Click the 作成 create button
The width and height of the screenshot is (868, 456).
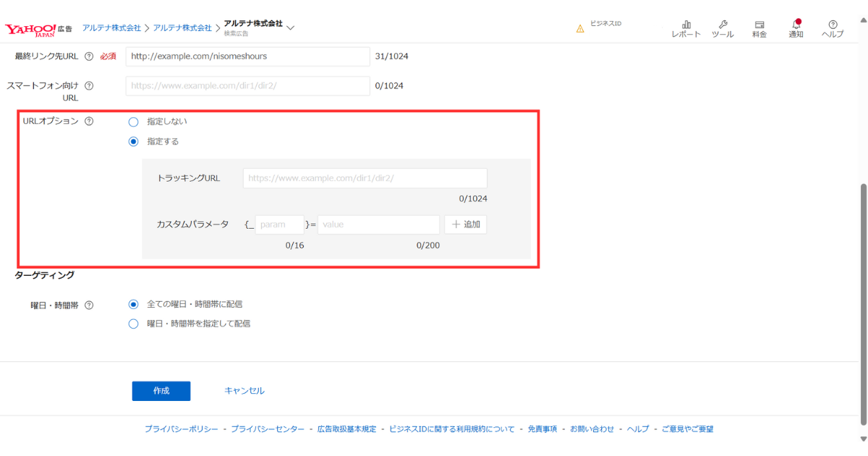coord(161,391)
